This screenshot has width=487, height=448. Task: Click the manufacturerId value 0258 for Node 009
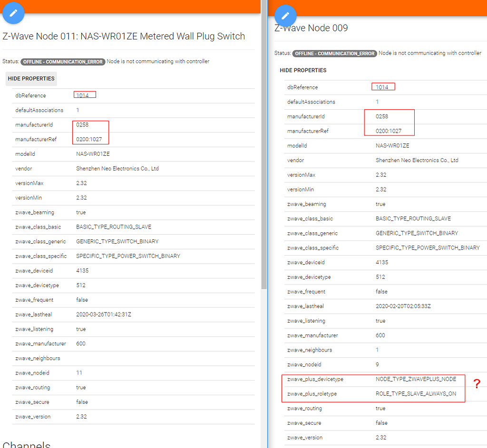pyautogui.click(x=382, y=116)
